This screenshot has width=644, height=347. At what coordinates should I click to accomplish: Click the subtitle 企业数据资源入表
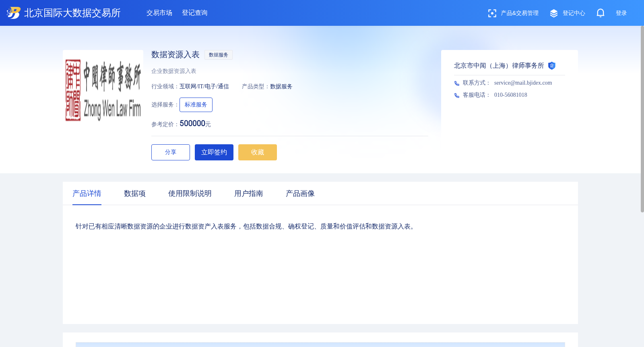click(174, 71)
